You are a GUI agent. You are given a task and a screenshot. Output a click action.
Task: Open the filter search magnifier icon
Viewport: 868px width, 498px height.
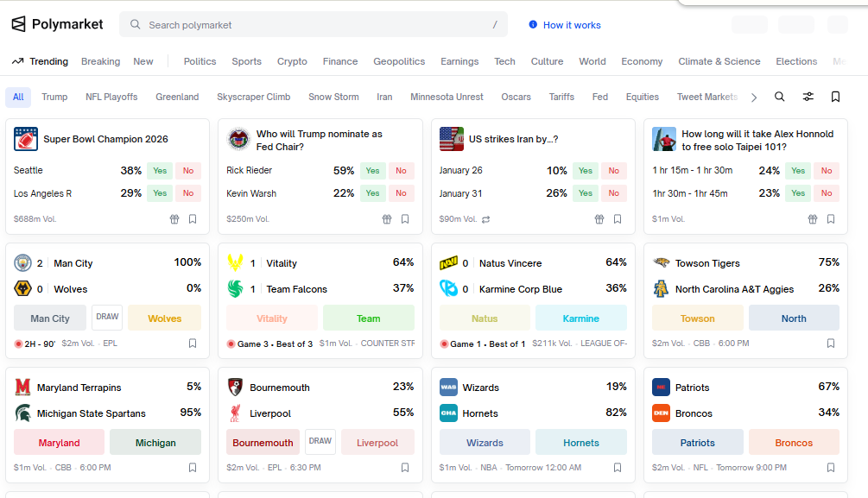click(779, 97)
